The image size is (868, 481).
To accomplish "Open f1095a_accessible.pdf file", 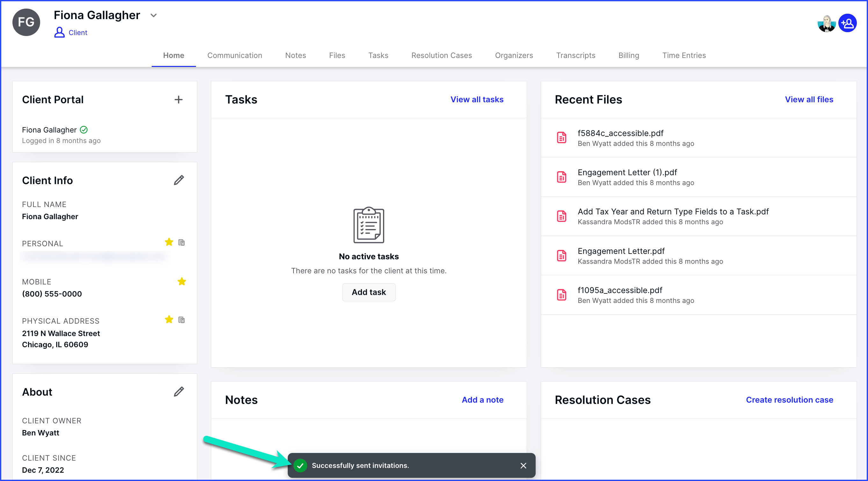I will click(x=620, y=290).
